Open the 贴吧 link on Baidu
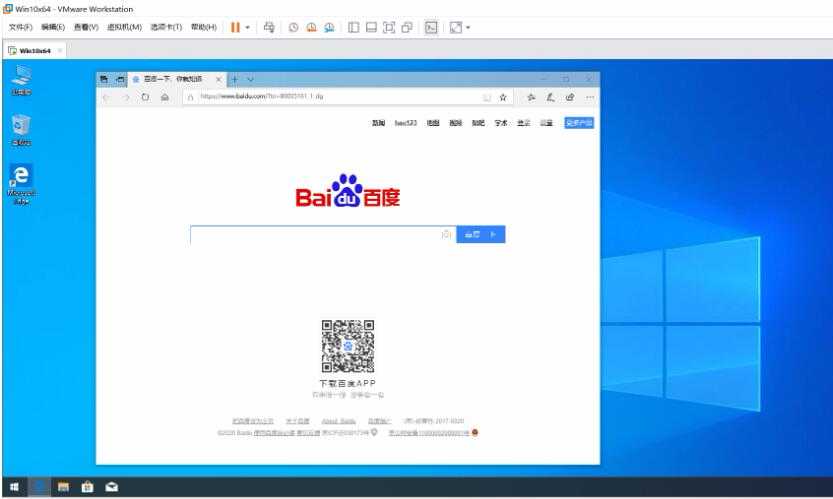 (x=478, y=123)
